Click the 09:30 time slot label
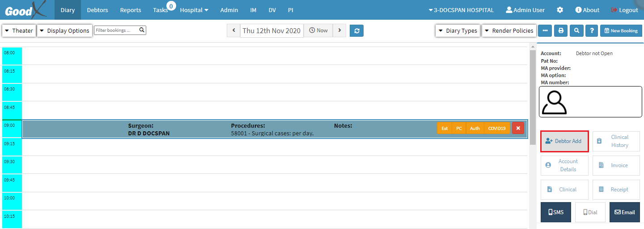Image resolution: width=644 pixels, height=229 pixels. 12,164
